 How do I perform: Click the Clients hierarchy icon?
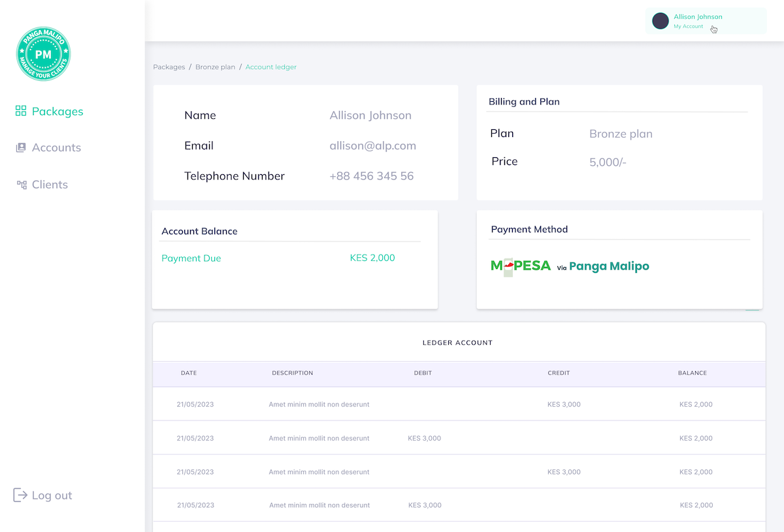click(x=22, y=185)
